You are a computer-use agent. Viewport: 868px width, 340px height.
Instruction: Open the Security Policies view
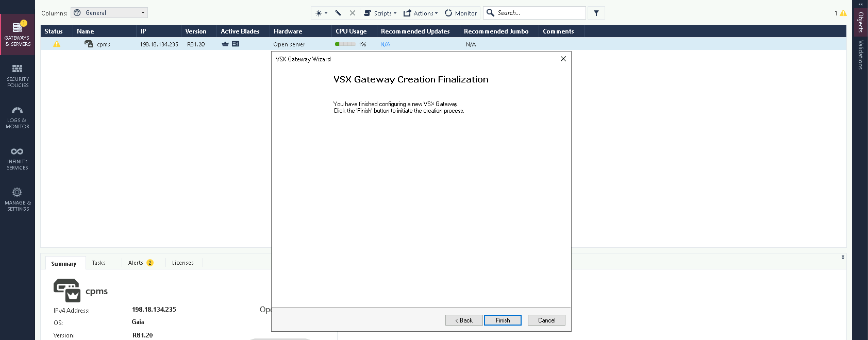coord(18,76)
